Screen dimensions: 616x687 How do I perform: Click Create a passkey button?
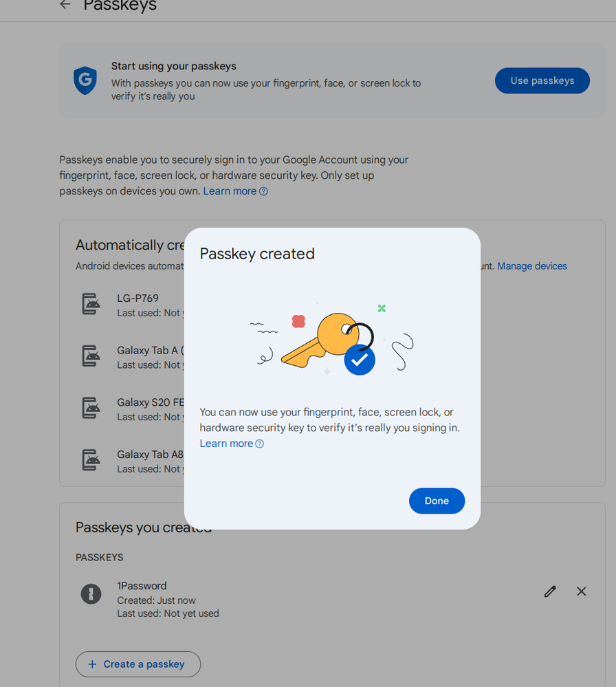[x=137, y=664]
